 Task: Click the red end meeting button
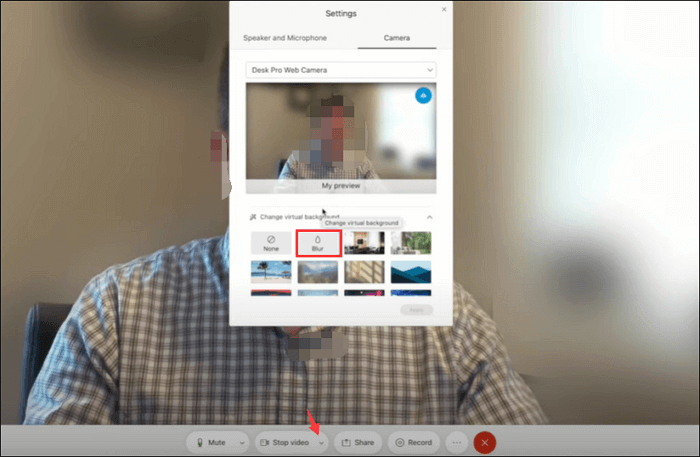484,442
